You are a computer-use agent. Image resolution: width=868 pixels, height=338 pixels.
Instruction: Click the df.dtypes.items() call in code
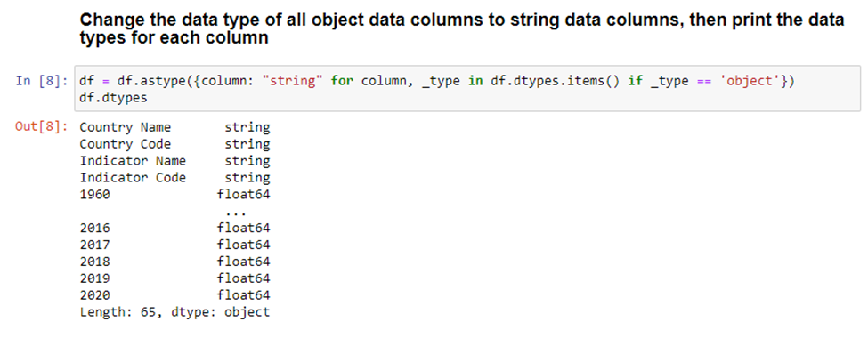point(556,81)
